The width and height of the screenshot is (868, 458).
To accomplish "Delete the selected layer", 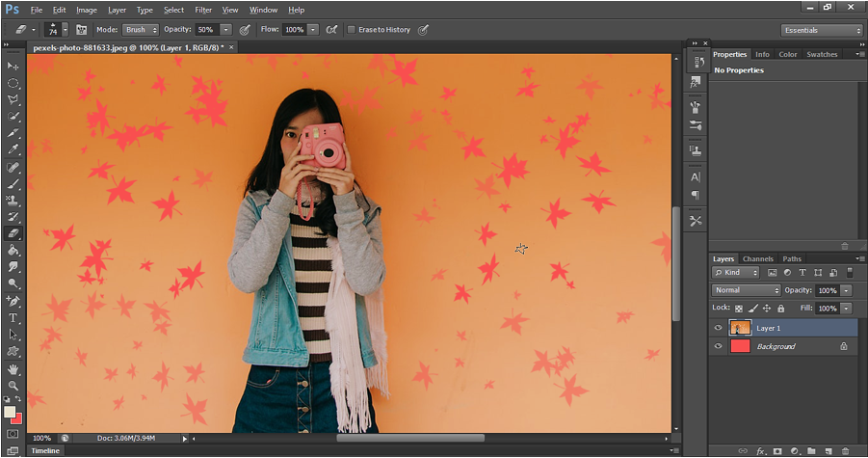I will [x=845, y=451].
